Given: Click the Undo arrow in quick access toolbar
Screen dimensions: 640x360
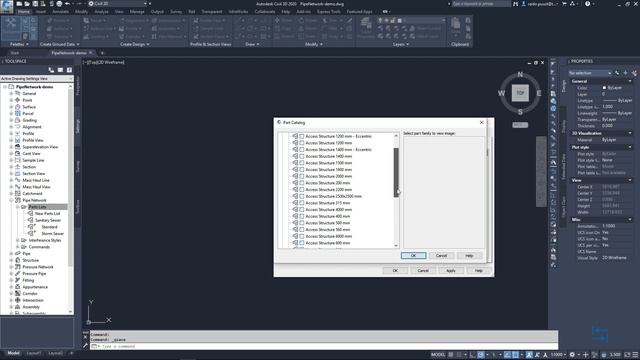Looking at the screenshot, I should pyautogui.click(x=67, y=4).
